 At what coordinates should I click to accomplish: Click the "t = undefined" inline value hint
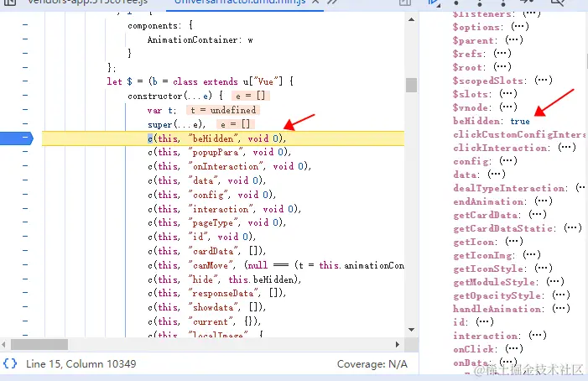pos(223,110)
